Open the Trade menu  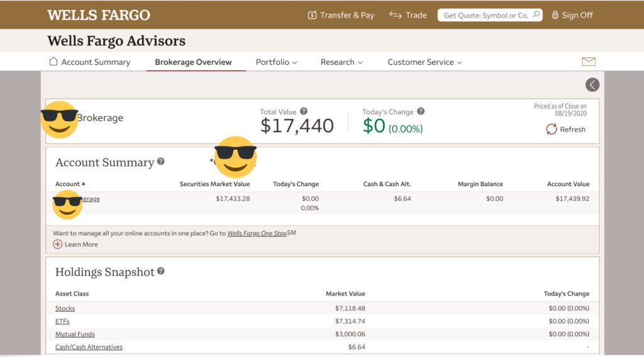(408, 15)
